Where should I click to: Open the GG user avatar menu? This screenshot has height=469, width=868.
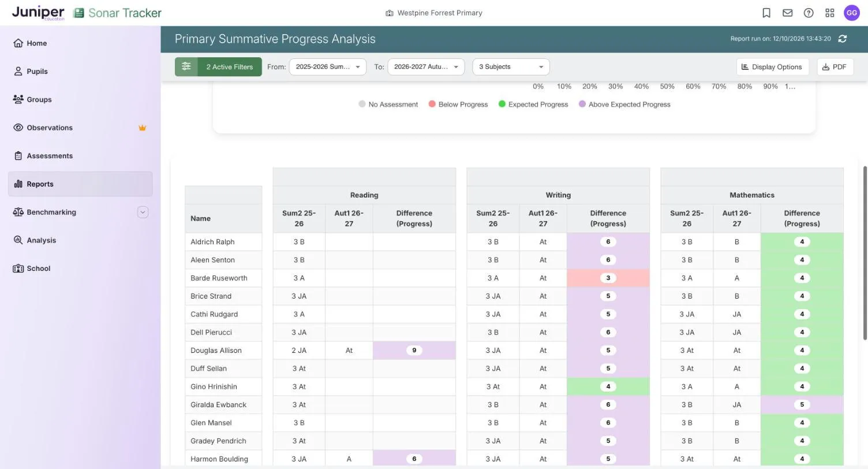(x=852, y=13)
